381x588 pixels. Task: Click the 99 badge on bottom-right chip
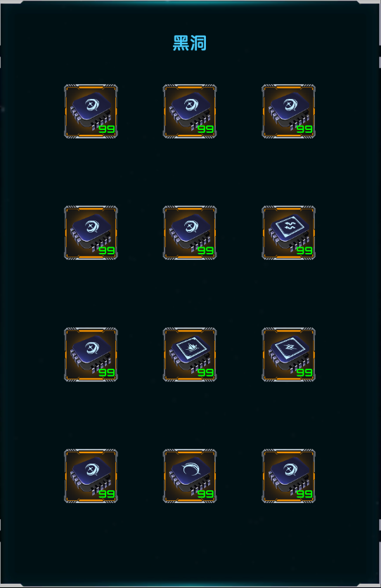[304, 494]
